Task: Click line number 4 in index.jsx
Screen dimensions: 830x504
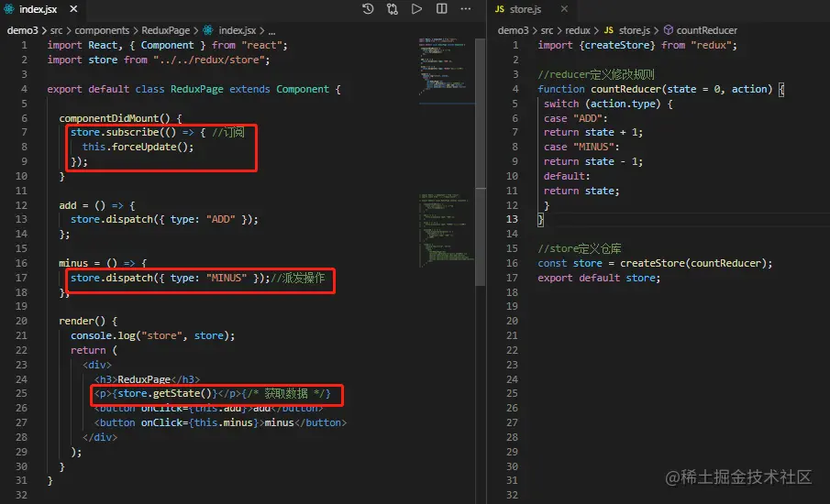Action: 24,89
